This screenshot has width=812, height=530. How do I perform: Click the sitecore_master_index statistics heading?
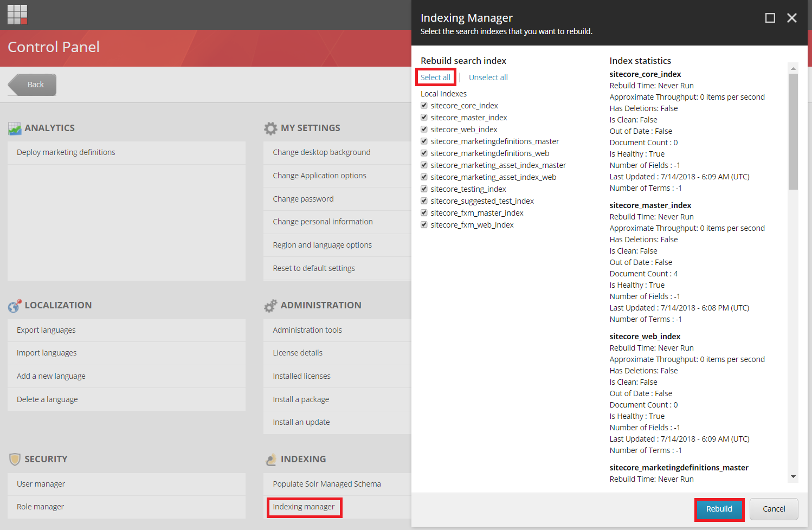pyautogui.click(x=650, y=205)
